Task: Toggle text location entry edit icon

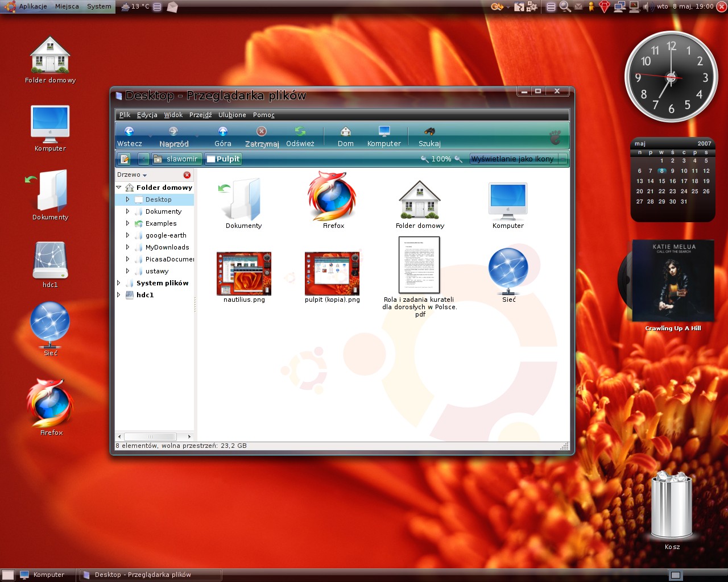Action: tap(125, 159)
